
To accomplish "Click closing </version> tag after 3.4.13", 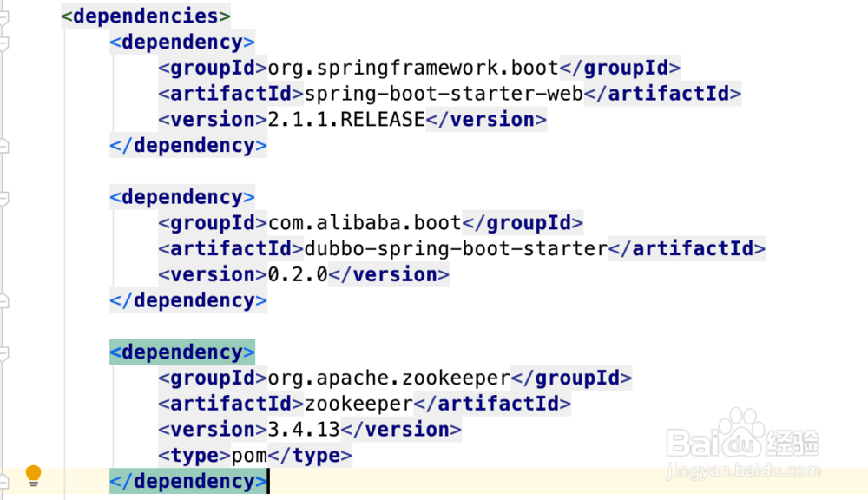I will [401, 430].
